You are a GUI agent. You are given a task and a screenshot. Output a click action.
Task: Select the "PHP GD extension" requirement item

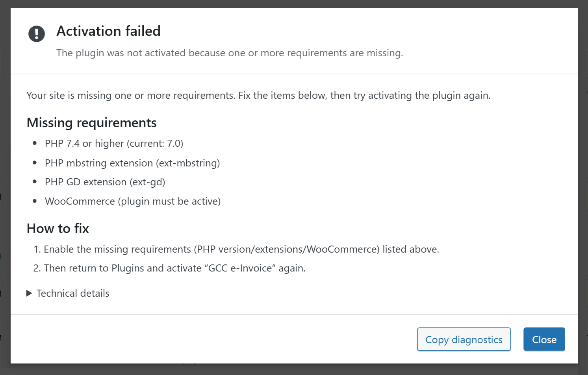pyautogui.click(x=105, y=182)
